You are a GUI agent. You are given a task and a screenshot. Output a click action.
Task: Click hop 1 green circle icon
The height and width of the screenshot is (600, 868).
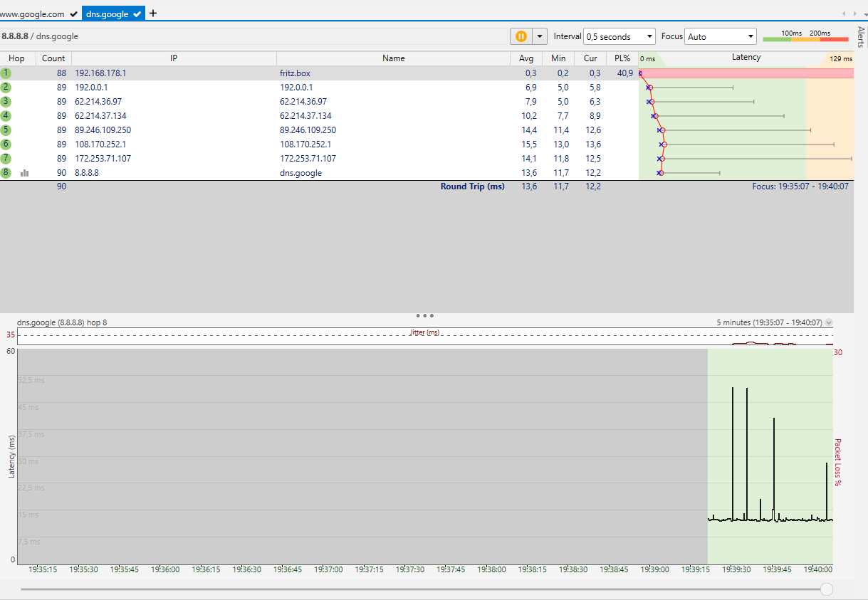tap(6, 73)
